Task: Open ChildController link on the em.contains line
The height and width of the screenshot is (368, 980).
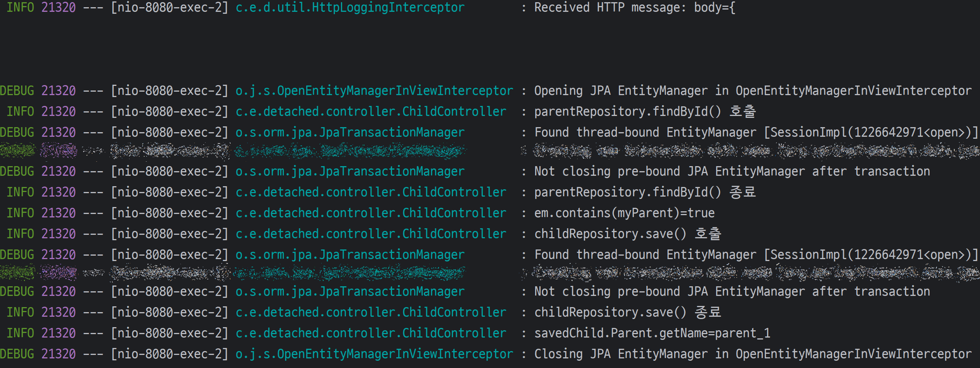Action: (371, 213)
